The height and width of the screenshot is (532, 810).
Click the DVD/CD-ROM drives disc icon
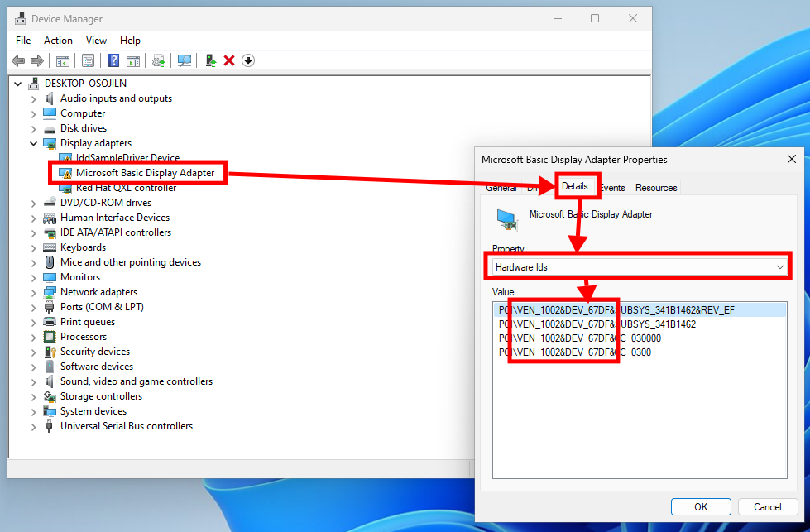click(x=50, y=203)
